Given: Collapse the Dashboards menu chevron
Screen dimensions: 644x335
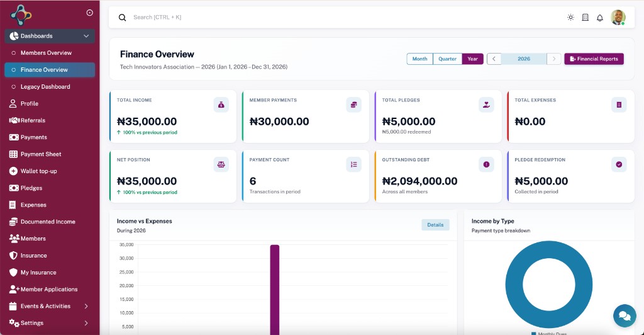Looking at the screenshot, I should click(86, 36).
